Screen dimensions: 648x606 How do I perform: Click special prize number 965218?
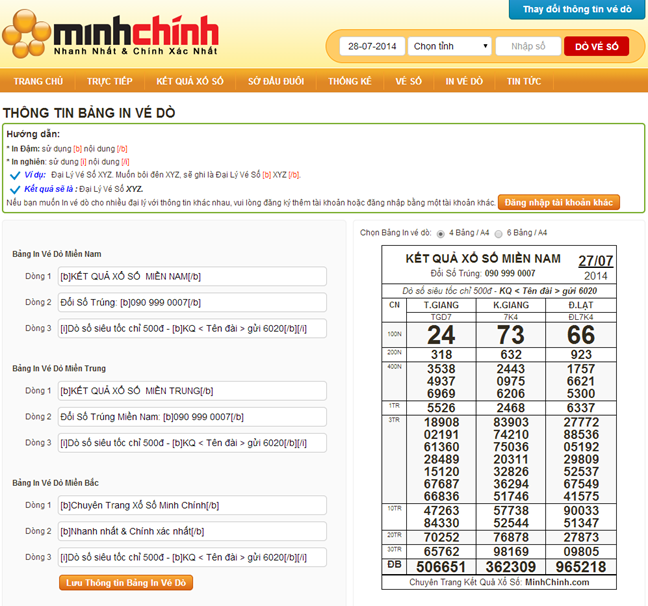(x=581, y=567)
